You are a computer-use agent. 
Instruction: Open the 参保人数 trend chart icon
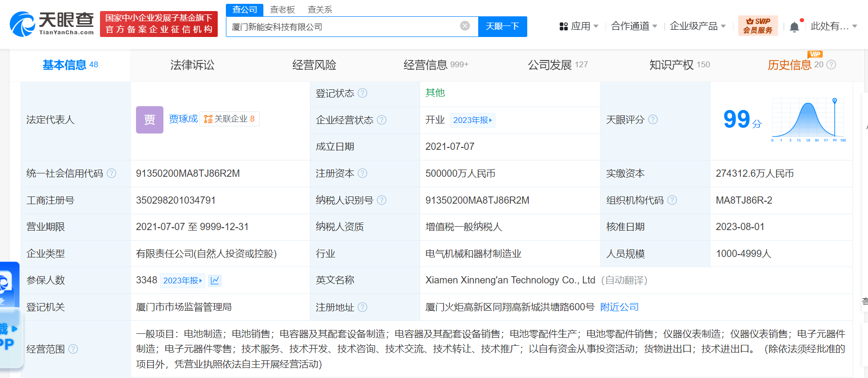tap(215, 280)
